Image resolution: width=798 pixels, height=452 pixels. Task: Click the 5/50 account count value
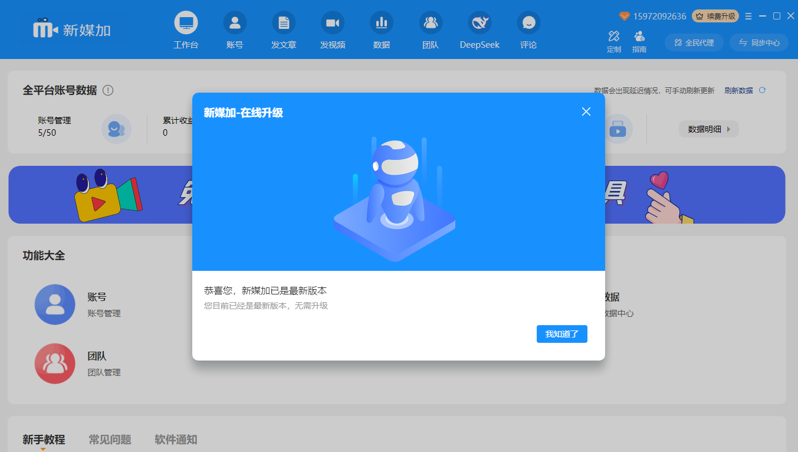[47, 133]
